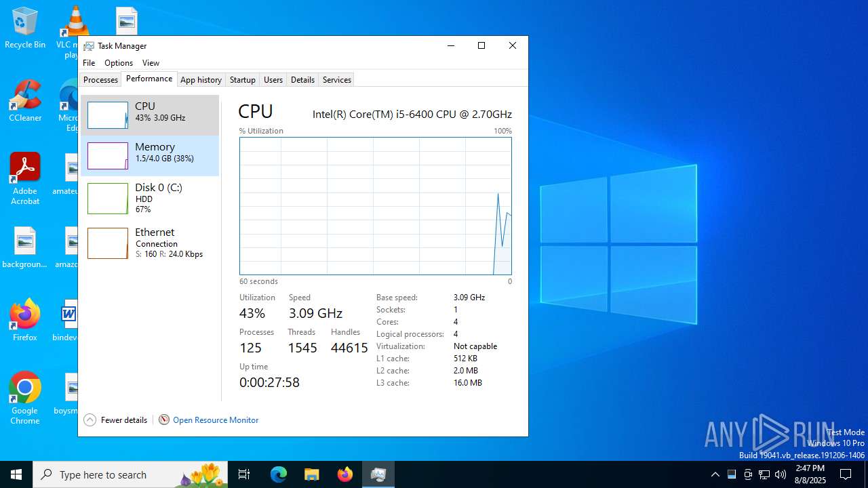Click the Up time value 0:00:27:58
The height and width of the screenshot is (488, 868).
(x=269, y=382)
